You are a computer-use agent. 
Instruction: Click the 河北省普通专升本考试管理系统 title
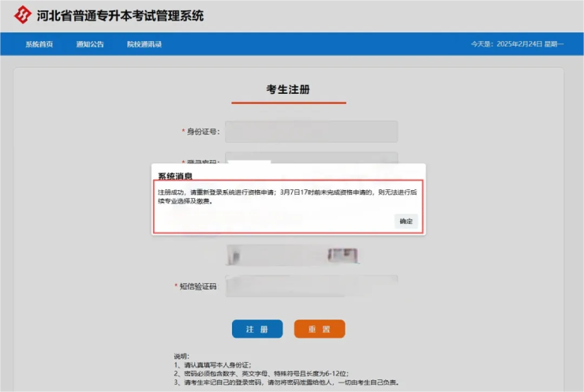pyautogui.click(x=120, y=15)
